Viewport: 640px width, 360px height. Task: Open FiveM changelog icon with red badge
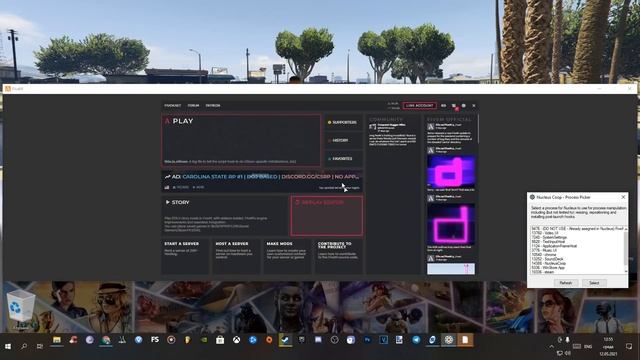(x=454, y=106)
